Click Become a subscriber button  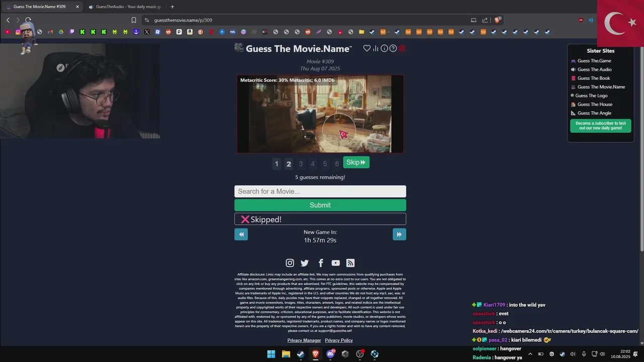point(601,126)
